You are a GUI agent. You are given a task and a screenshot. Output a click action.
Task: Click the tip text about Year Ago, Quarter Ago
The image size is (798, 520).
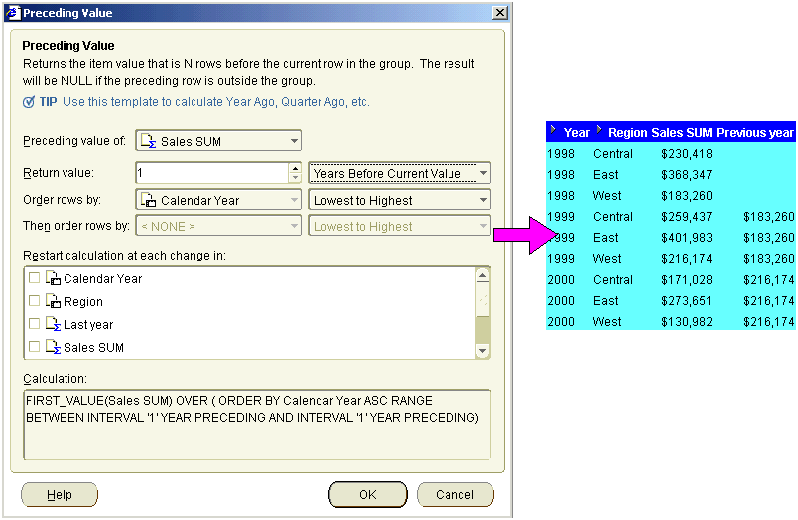[x=216, y=102]
